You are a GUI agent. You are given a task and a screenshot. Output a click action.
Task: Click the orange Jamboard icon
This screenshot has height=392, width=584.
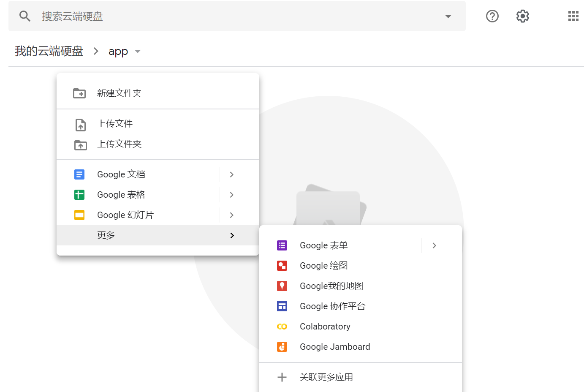click(282, 347)
